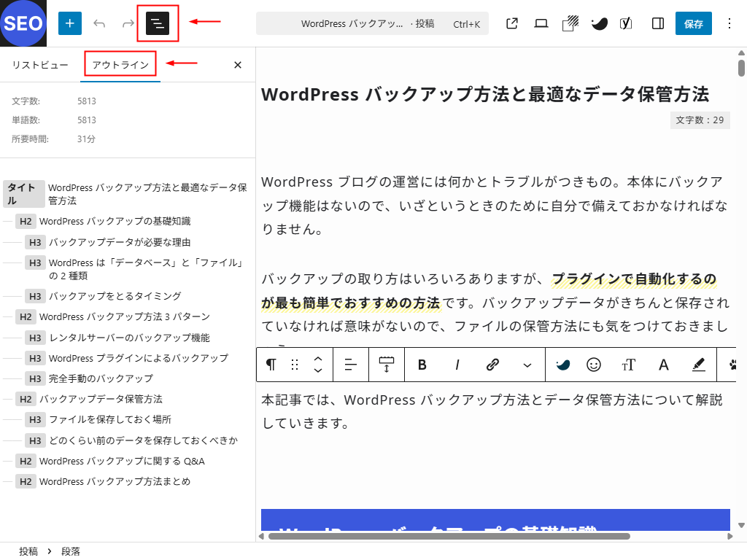Click the text highlighter pen icon
Image resolution: width=747 pixels, height=560 pixels.
tap(698, 365)
